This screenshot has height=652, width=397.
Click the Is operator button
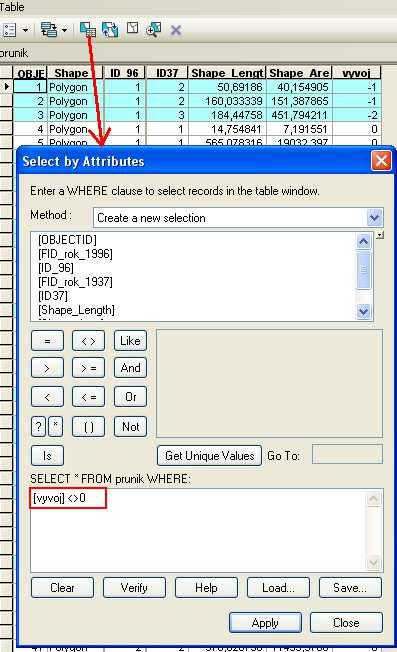[x=47, y=456]
